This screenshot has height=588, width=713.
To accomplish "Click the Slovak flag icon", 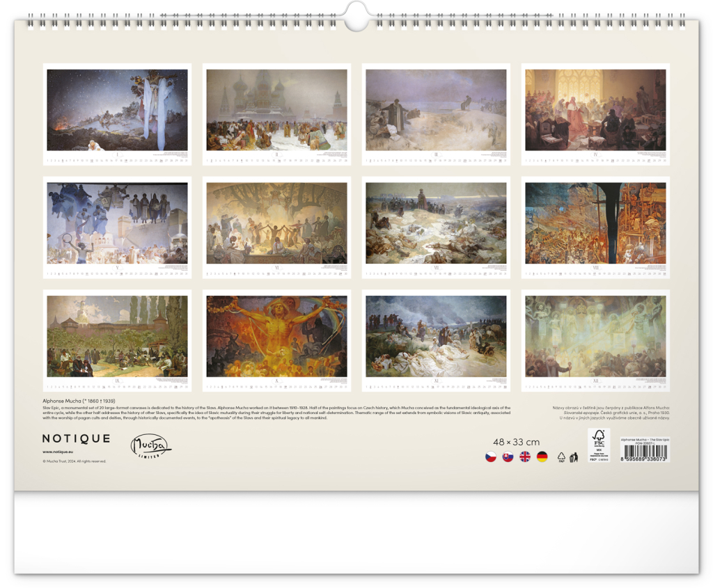I will pyautogui.click(x=508, y=456).
